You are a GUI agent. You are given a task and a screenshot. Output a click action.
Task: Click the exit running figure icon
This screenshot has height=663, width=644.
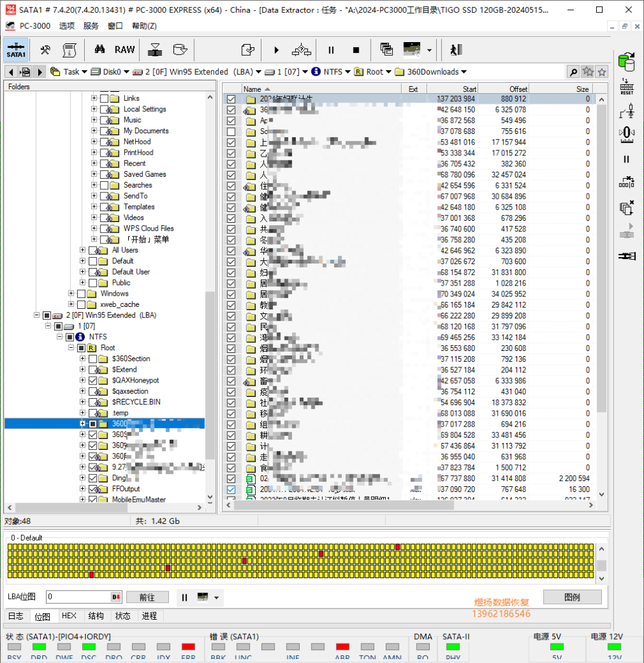click(x=456, y=50)
